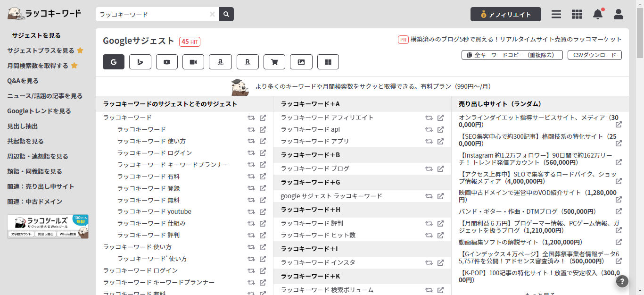Open external link for ラッコキーワード ブログ
The height and width of the screenshot is (295, 644).
(x=440, y=169)
